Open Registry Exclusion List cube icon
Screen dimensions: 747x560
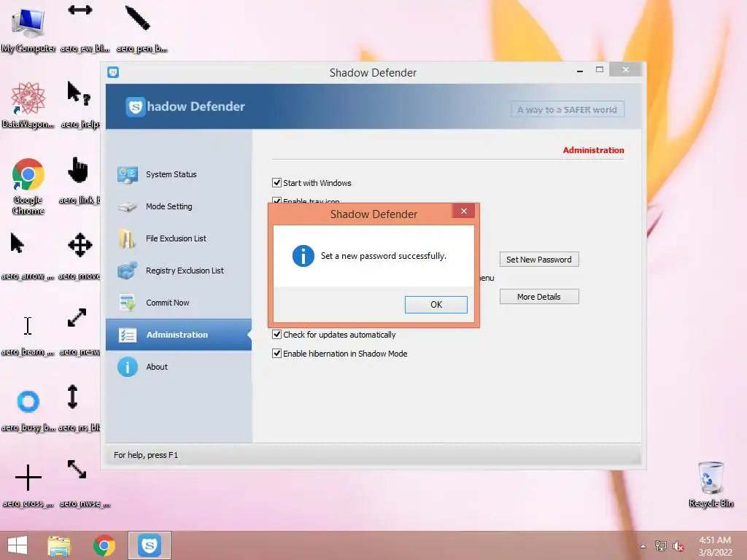tap(128, 271)
